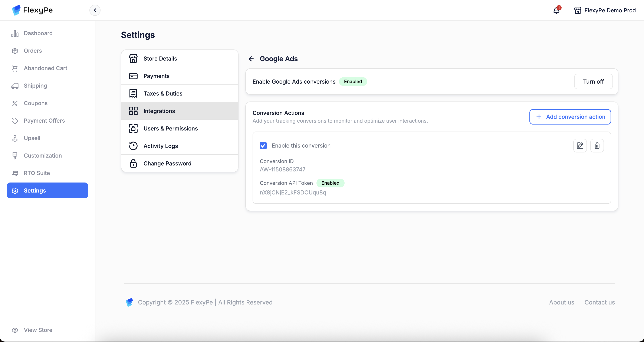Open Activity Logs in settings menu
This screenshot has height=342, width=644.
(x=161, y=146)
